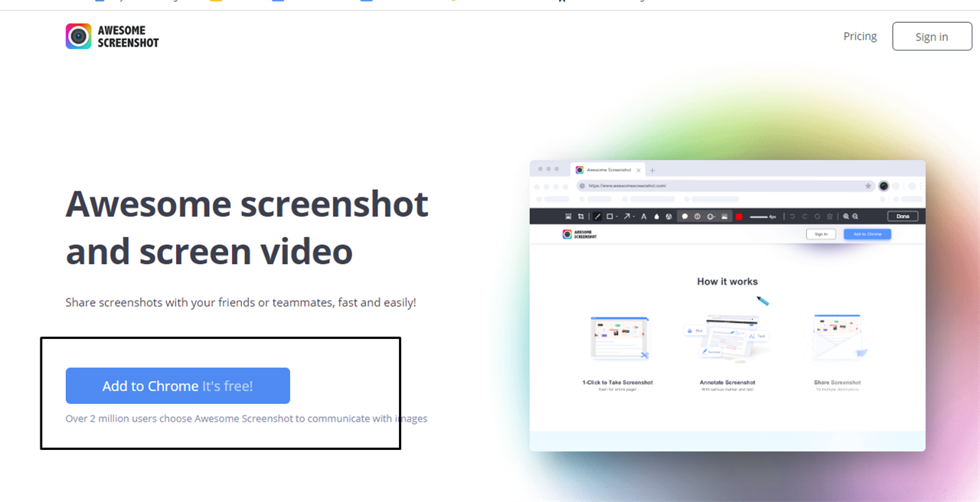Click the "How it works" heading in the mockup
980x502 pixels.
coord(727,282)
